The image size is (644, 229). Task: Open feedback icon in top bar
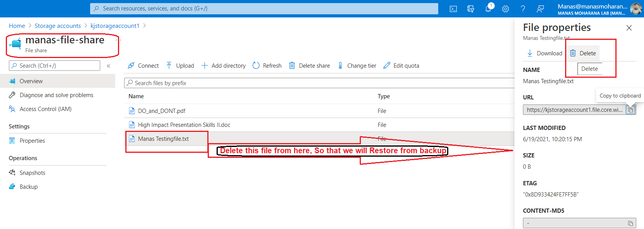pyautogui.click(x=540, y=9)
